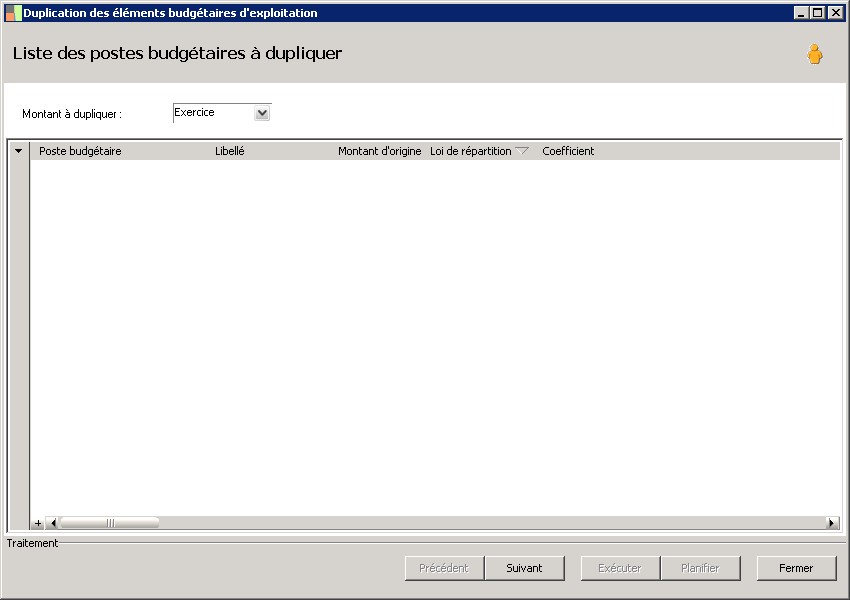
Task: Click the Précédent button
Action: [444, 568]
